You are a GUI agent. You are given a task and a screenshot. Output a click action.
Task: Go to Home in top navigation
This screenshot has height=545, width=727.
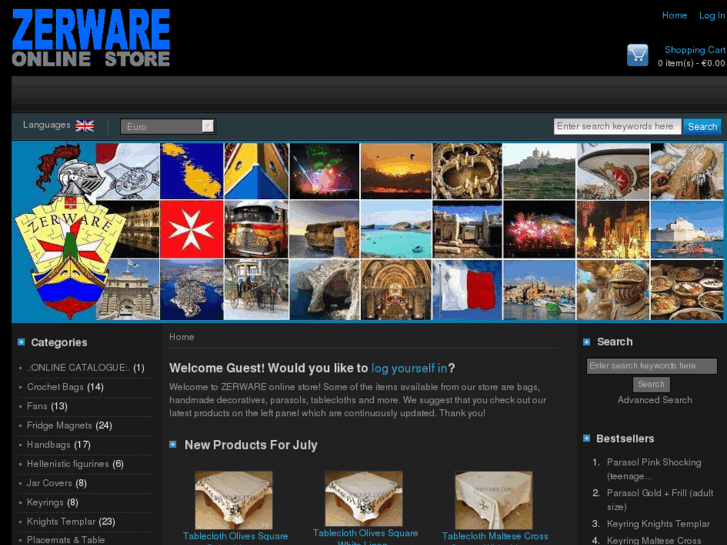click(x=674, y=15)
